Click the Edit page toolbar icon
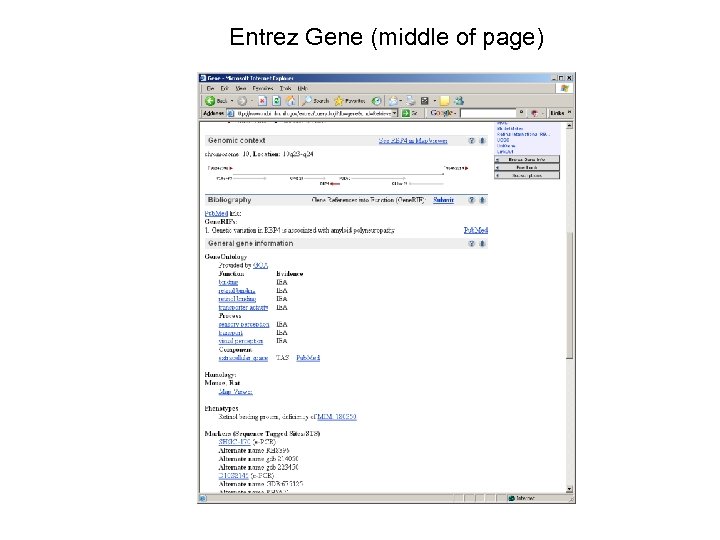Viewport: 720px width, 540px height. [x=425, y=101]
